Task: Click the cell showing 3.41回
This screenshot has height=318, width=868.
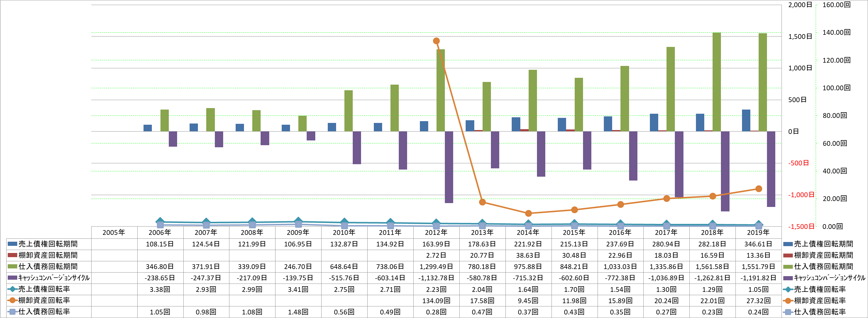Action: coord(298,289)
